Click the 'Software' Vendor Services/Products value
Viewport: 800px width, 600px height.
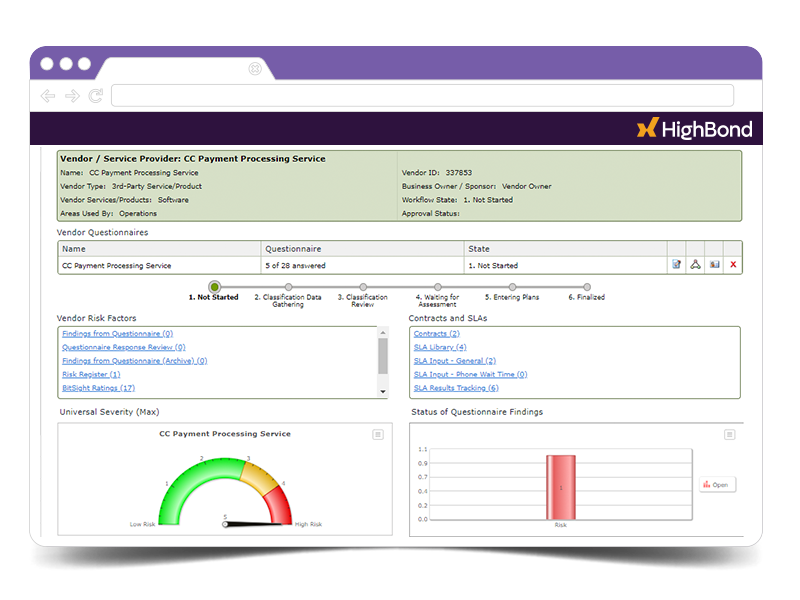tap(173, 200)
